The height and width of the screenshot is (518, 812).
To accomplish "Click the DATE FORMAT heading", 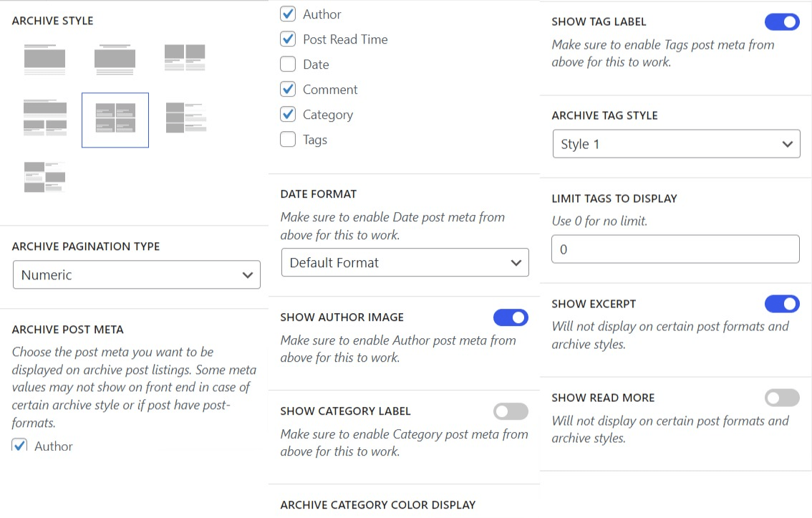I will [319, 193].
